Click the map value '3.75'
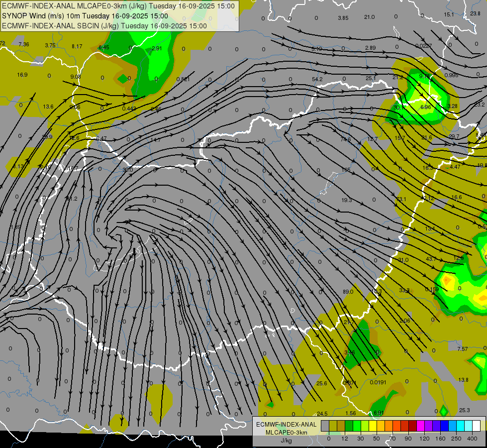 tap(50, 45)
